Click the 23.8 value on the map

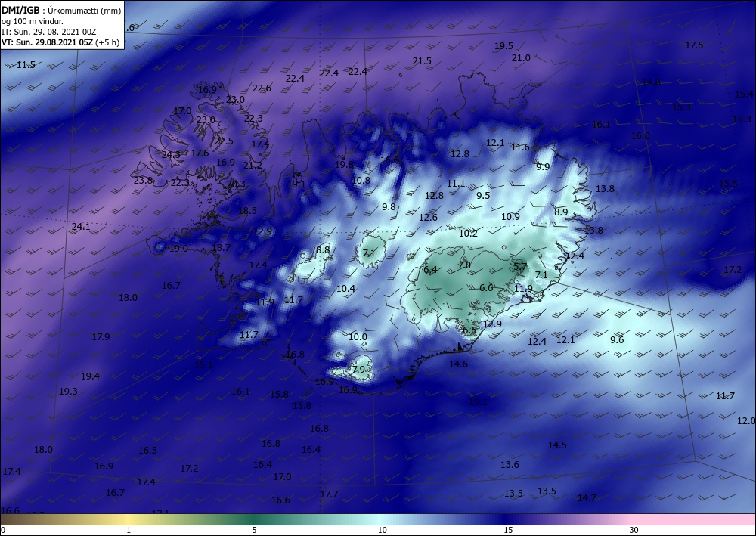pyautogui.click(x=143, y=180)
